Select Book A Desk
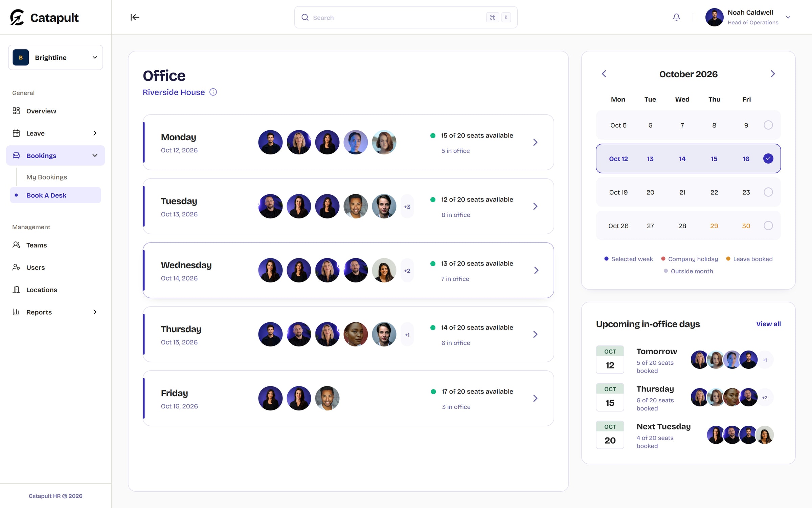 pyautogui.click(x=55, y=195)
